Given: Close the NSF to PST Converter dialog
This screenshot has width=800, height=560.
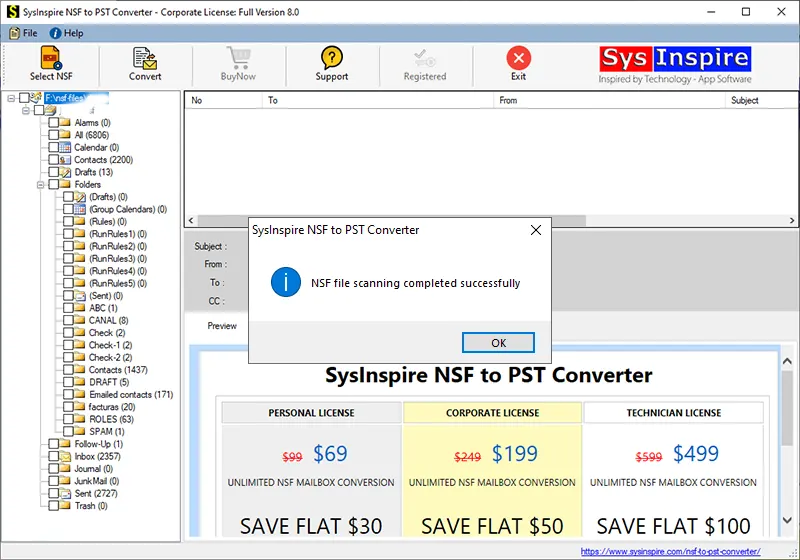Looking at the screenshot, I should point(536,230).
